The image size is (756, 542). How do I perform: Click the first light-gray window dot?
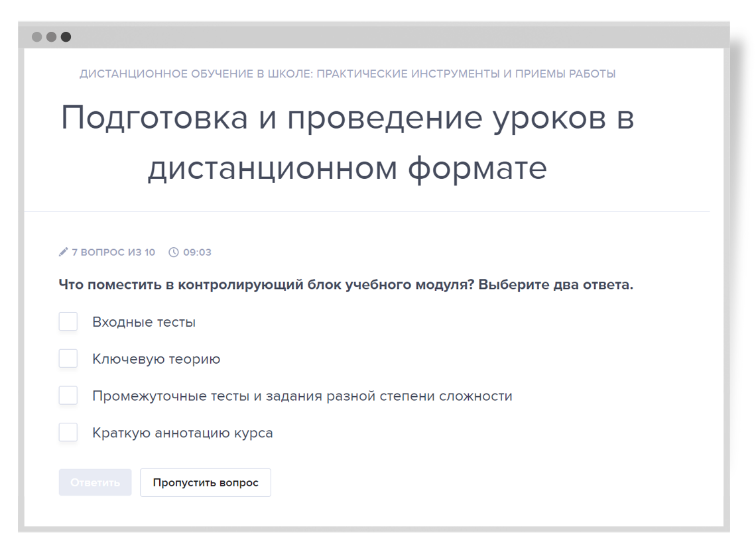pos(36,37)
